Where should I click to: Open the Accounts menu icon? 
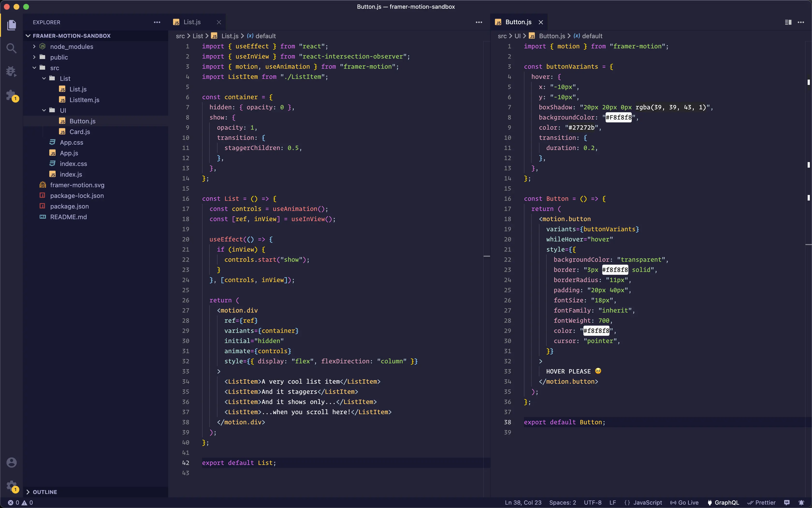(x=11, y=462)
